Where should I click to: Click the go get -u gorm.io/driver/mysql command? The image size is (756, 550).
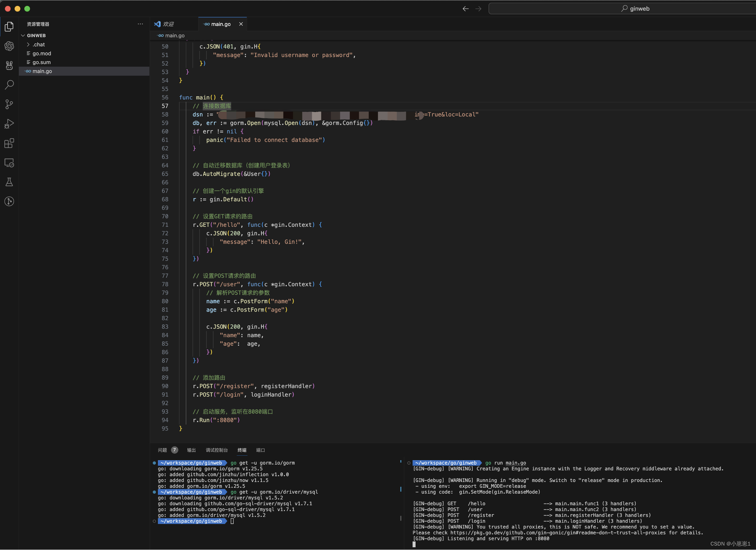click(274, 492)
